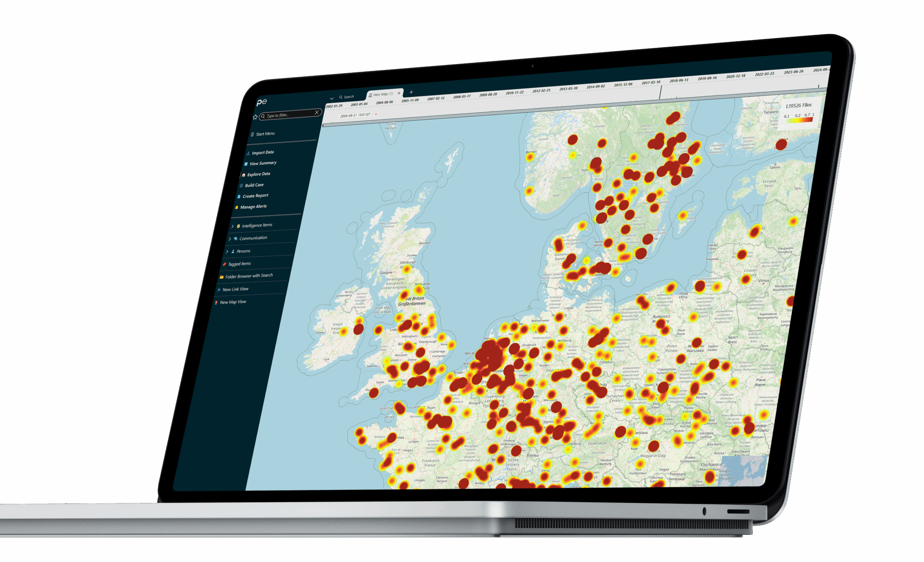Click the Import Data download icon
Image resolution: width=924 pixels, height=562 pixels.
248,153
